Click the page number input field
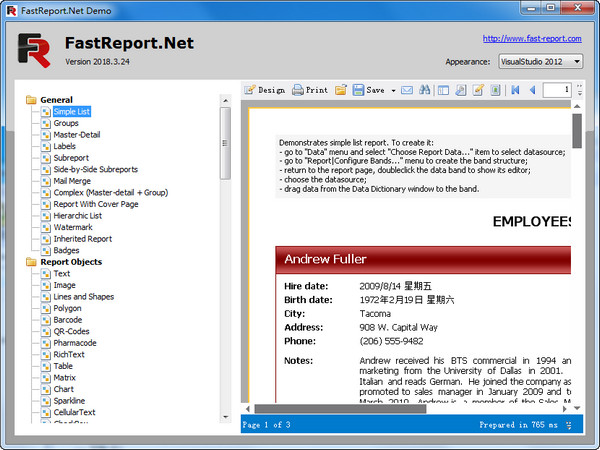The image size is (600, 450). tap(556, 90)
